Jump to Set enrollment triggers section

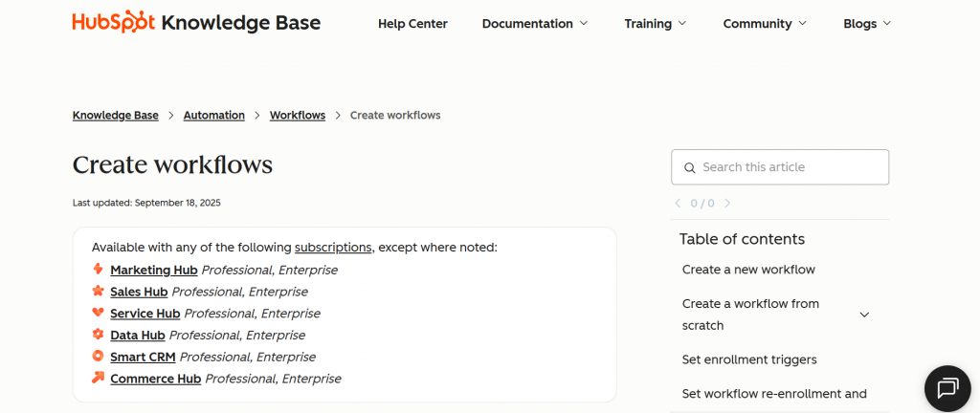pyautogui.click(x=749, y=359)
